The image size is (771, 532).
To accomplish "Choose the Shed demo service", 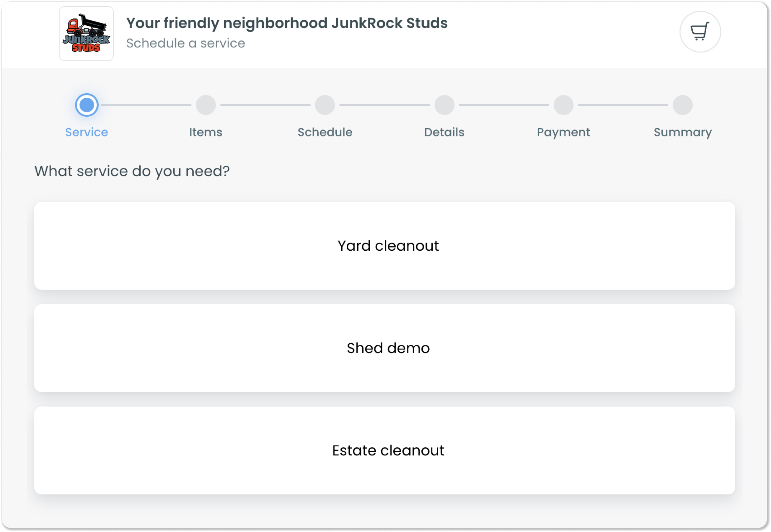I will coord(385,348).
